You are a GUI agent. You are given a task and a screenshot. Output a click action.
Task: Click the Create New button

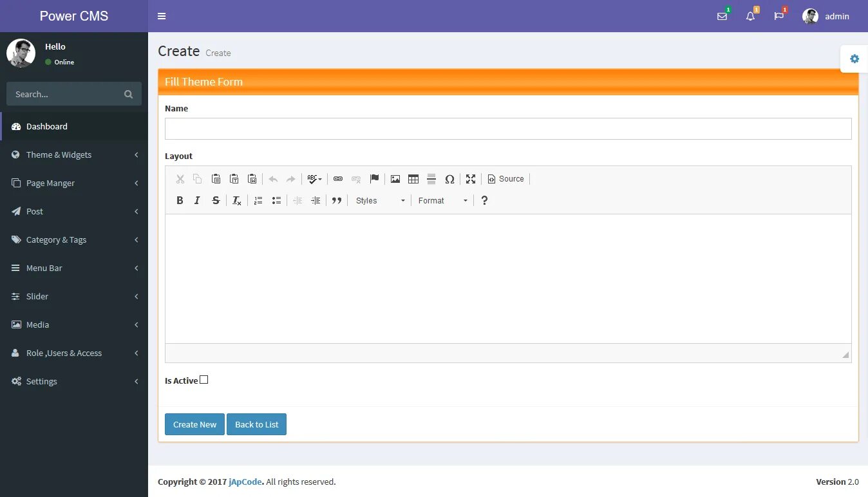(194, 424)
